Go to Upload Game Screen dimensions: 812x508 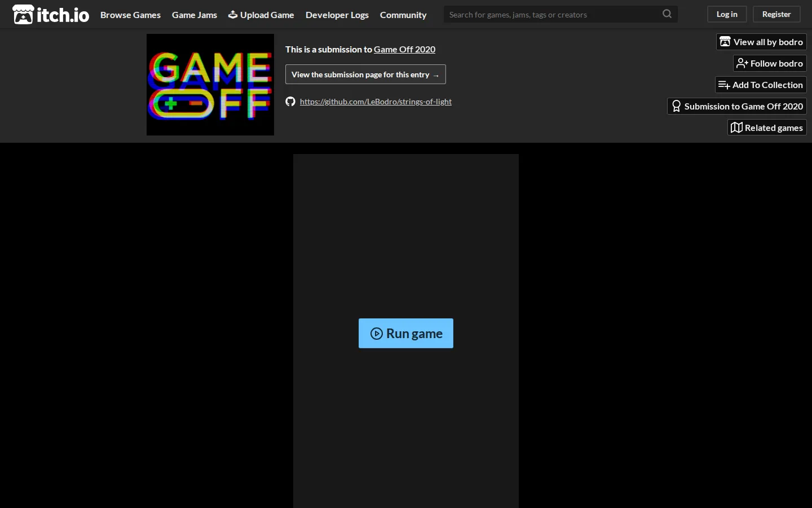pyautogui.click(x=261, y=15)
